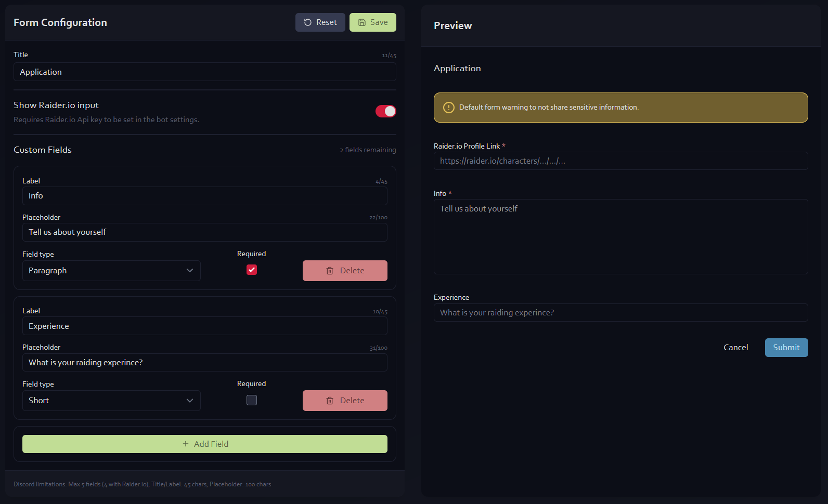Click trash icon to delete Experience field
Viewport: 828px width, 504px height.
[x=330, y=401]
